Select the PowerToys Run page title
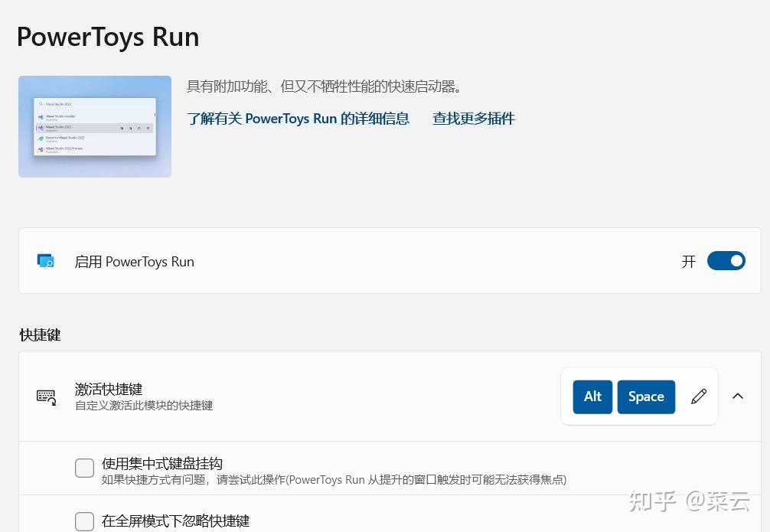 click(x=107, y=36)
